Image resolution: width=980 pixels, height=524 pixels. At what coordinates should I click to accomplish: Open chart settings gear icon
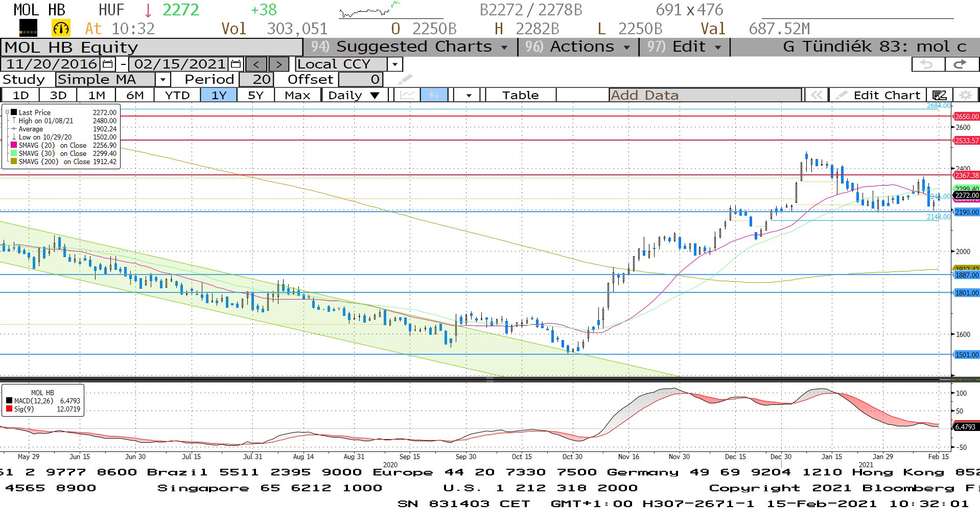coord(965,95)
